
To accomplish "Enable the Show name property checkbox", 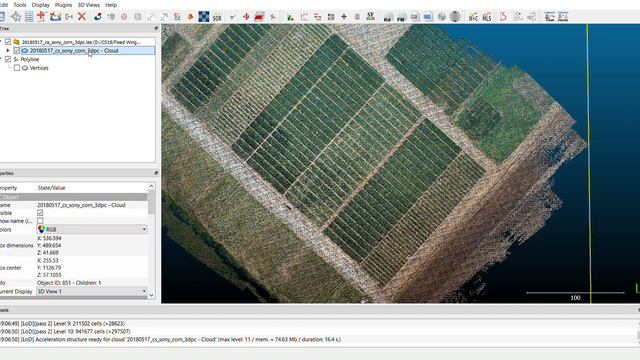I will (40, 221).
